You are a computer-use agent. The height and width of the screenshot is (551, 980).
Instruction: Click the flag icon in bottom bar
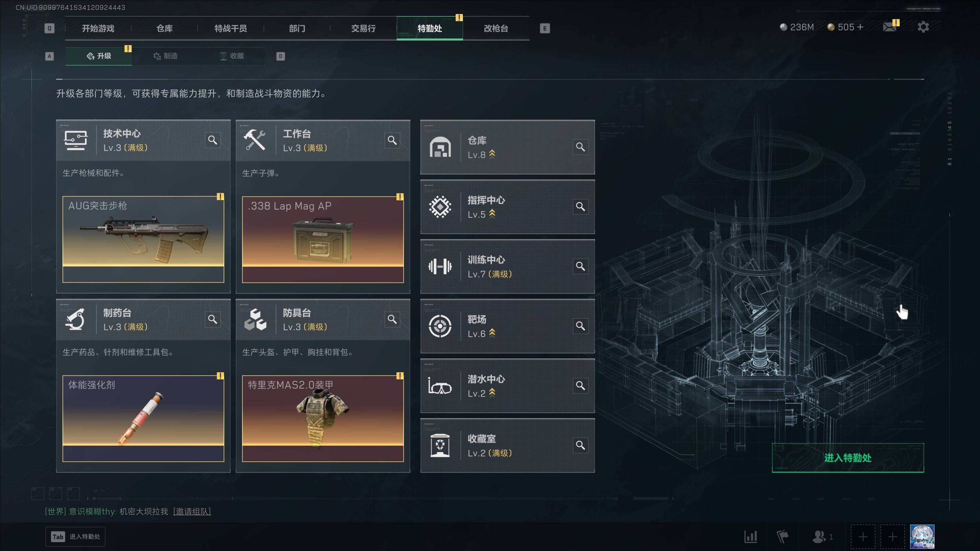(x=782, y=537)
